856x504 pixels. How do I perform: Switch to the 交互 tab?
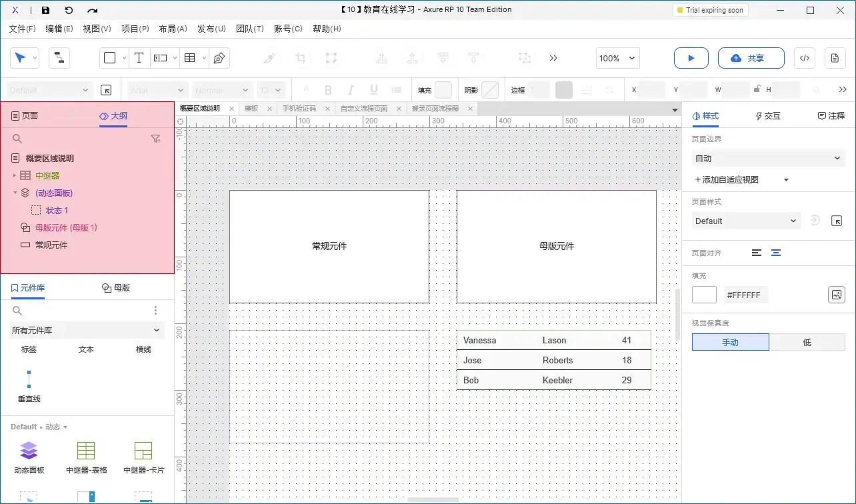(x=767, y=116)
